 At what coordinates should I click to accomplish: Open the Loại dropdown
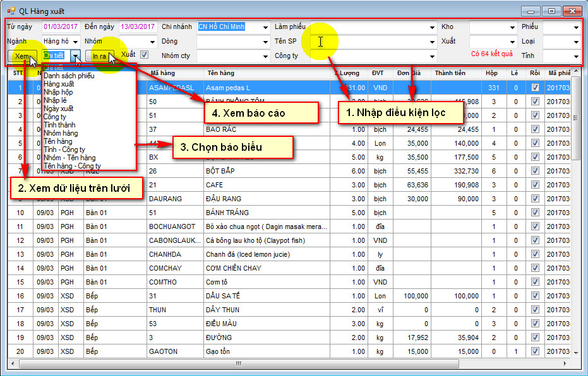576,42
